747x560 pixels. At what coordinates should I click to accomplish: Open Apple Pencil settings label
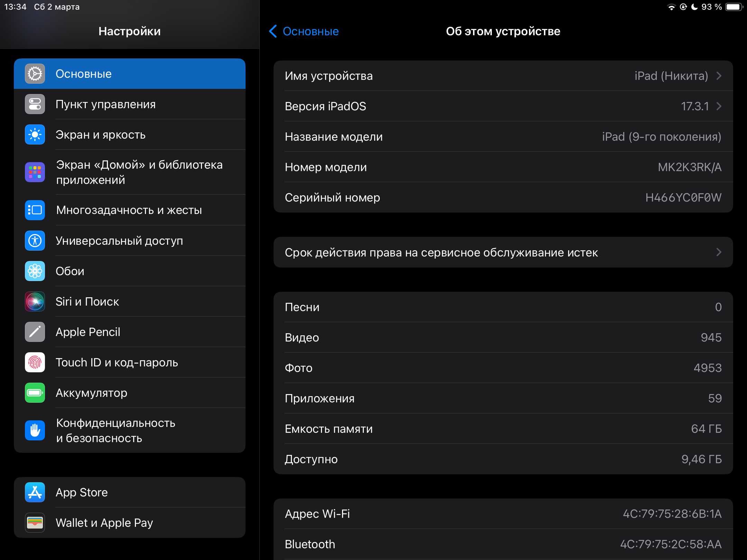(88, 332)
